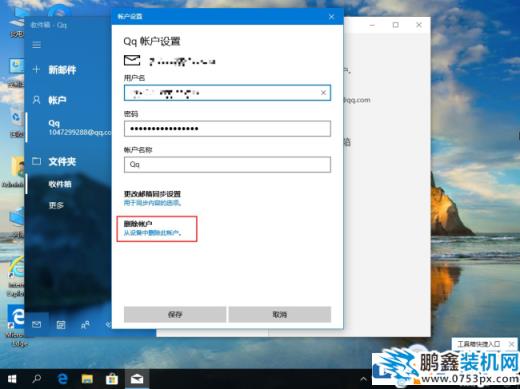This screenshot has width=520, height=389.
Task: Open the 收件箱 inbox folder
Action: pos(60,184)
